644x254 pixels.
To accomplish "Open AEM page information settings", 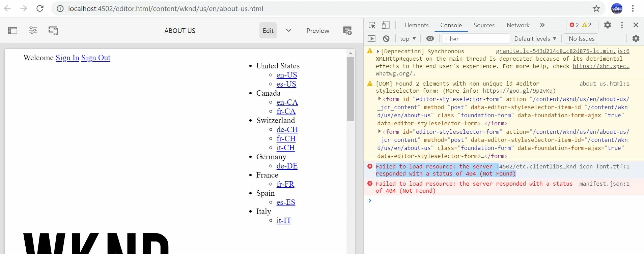I will coord(33,31).
